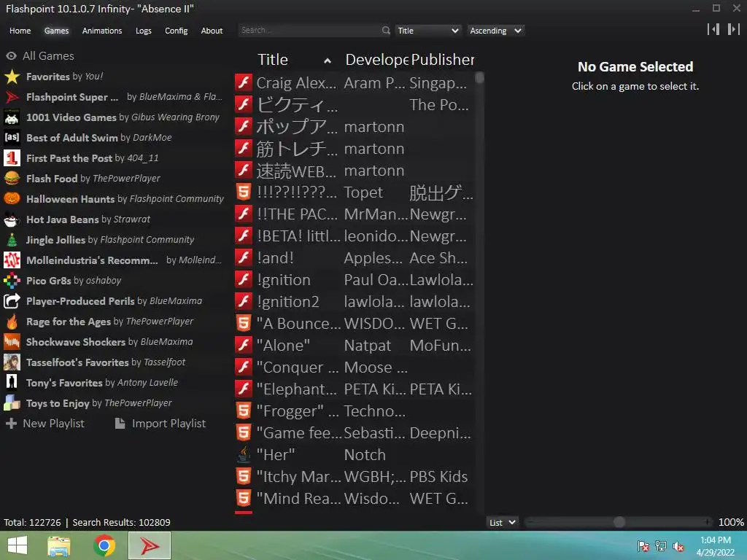
Task: Click the game scale slider handle
Action: [619, 522]
